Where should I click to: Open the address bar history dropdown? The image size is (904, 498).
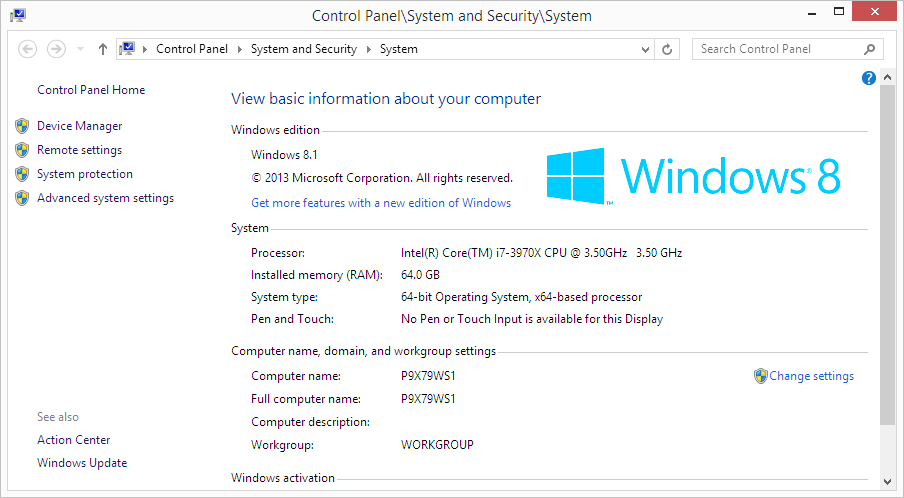point(646,49)
